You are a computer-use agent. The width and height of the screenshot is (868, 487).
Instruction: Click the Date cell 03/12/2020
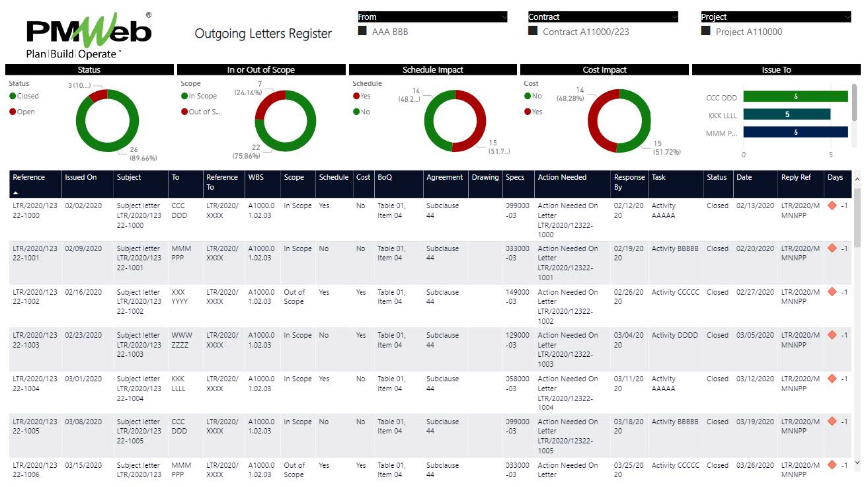(755, 379)
